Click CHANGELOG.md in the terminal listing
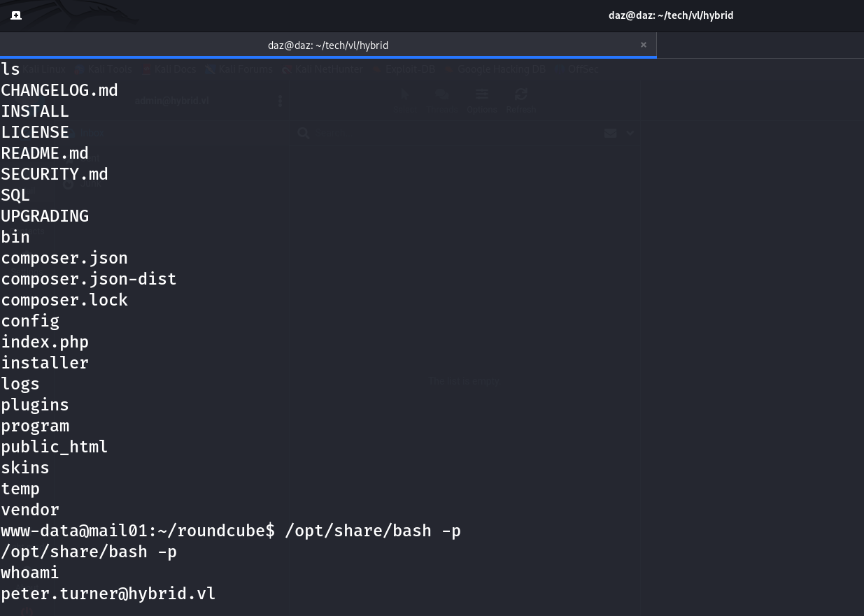 [x=59, y=90]
